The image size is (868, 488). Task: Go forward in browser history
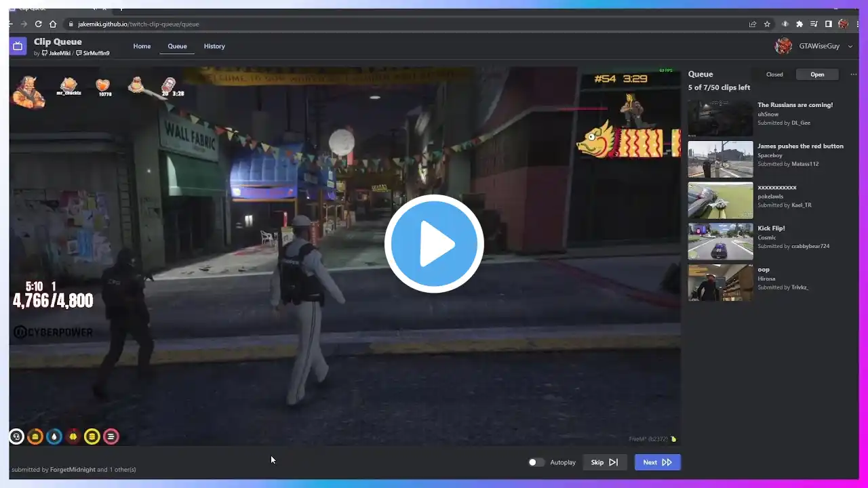pos(24,24)
